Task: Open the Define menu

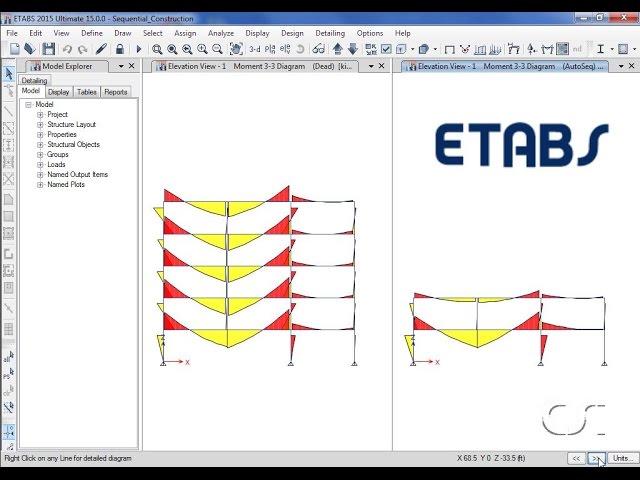Action: [92, 33]
